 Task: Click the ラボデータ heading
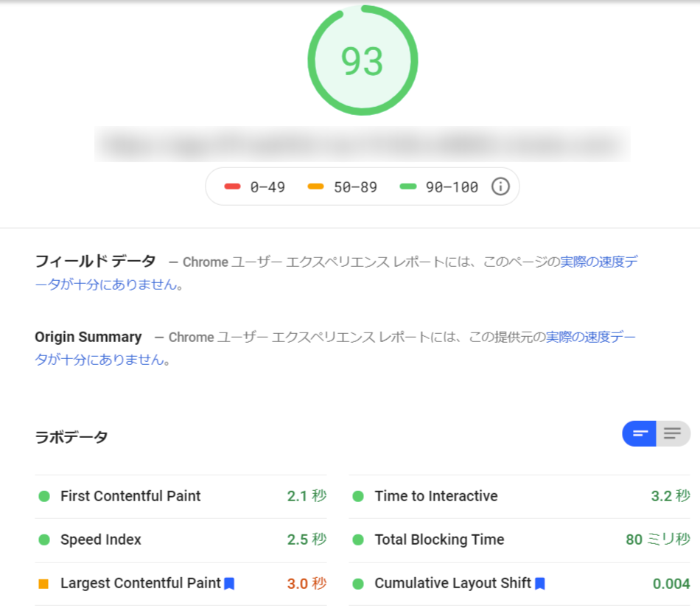71,436
